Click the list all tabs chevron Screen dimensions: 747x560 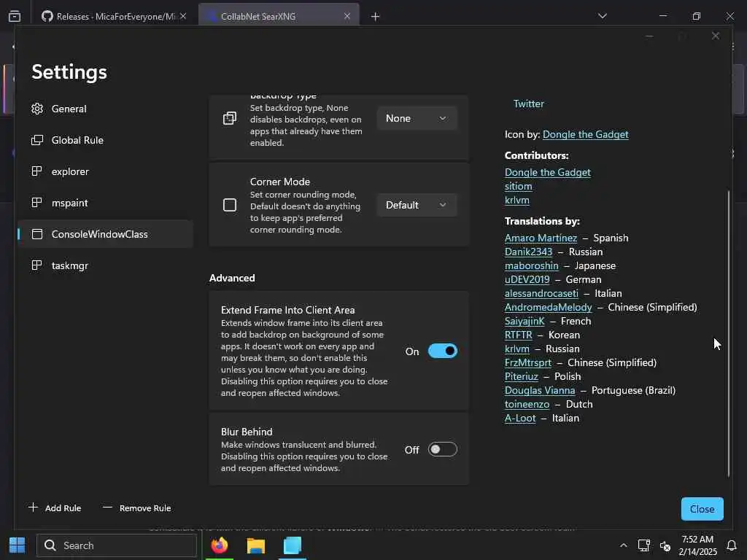(602, 16)
